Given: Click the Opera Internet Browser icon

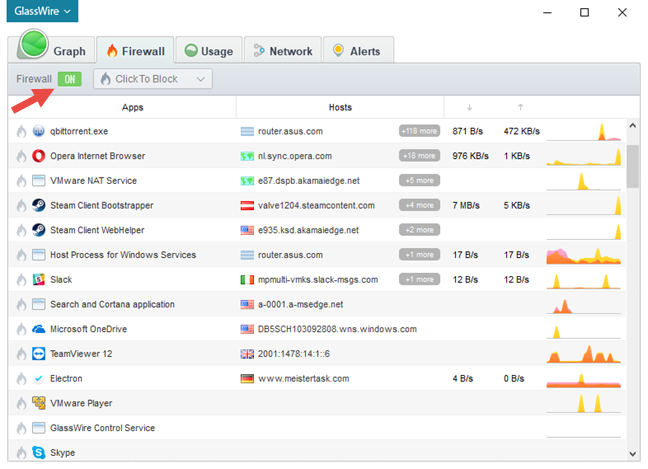Looking at the screenshot, I should [x=38, y=156].
